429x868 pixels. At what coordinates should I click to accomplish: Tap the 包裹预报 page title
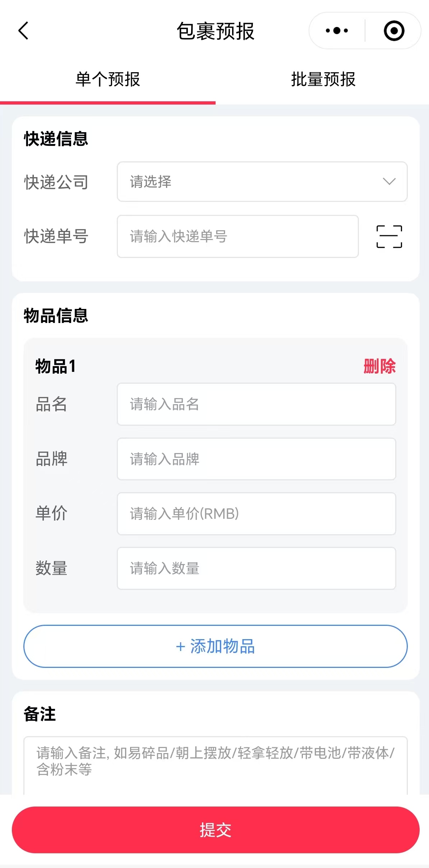pos(215,31)
